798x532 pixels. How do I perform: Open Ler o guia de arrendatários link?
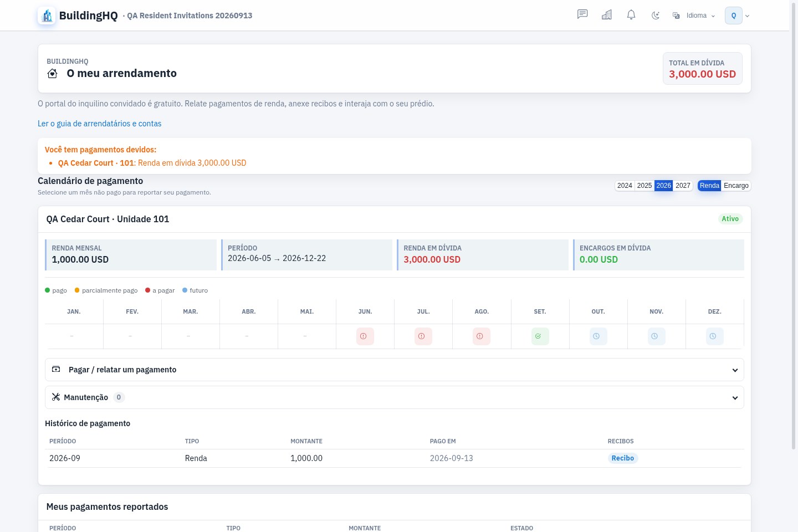(100, 124)
